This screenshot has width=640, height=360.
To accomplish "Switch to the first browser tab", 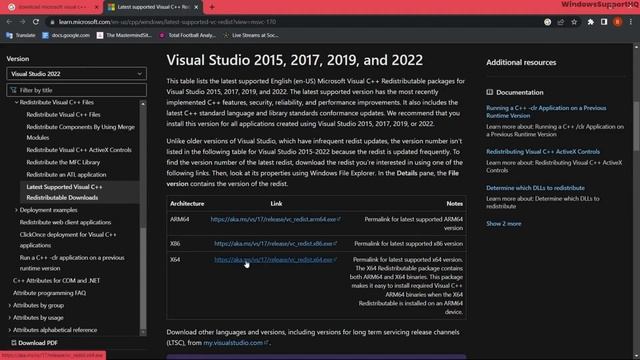I will [52, 7].
